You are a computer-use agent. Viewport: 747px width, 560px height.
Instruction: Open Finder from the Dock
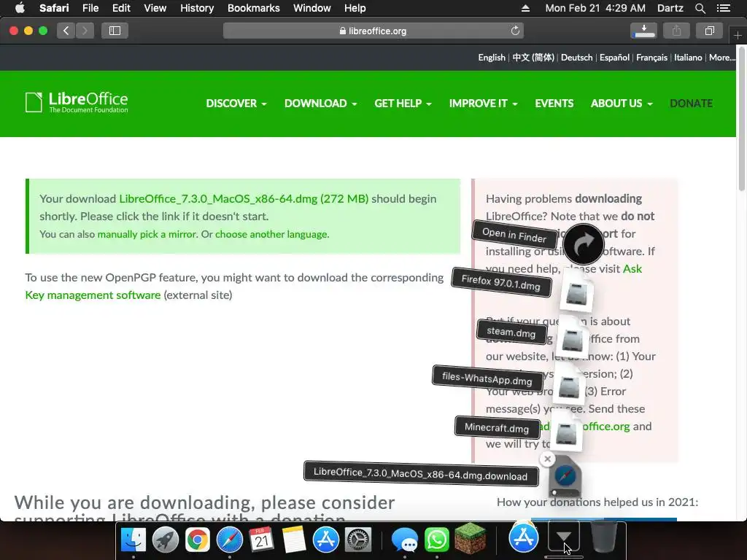pyautogui.click(x=133, y=540)
